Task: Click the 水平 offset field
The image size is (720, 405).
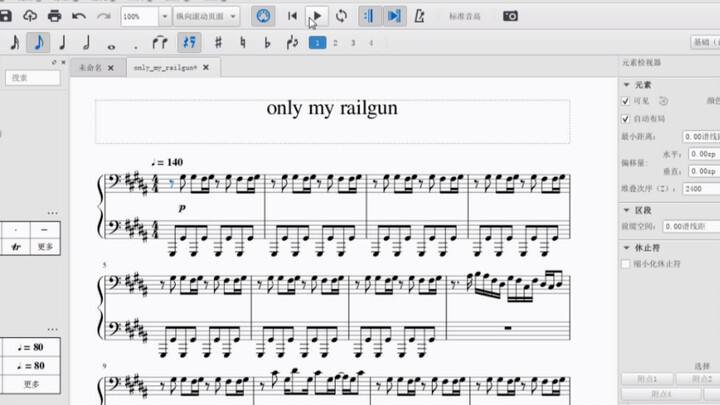Action: pyautogui.click(x=704, y=154)
